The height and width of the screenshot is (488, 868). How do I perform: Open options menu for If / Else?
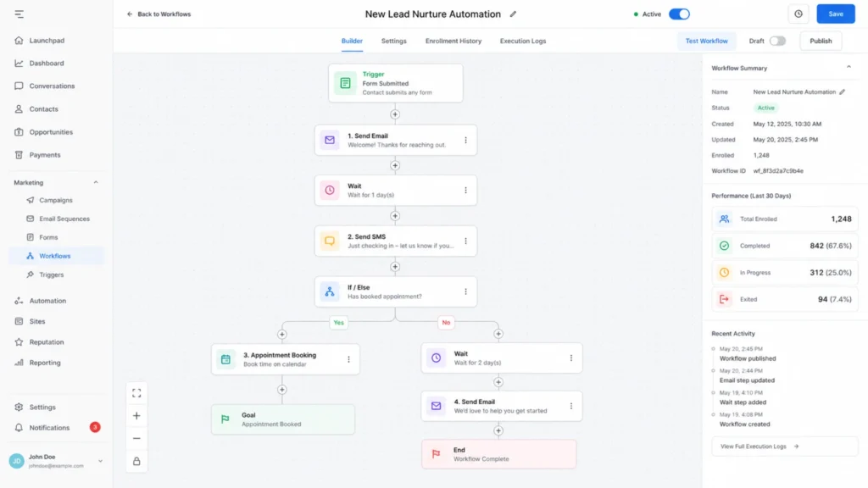465,291
